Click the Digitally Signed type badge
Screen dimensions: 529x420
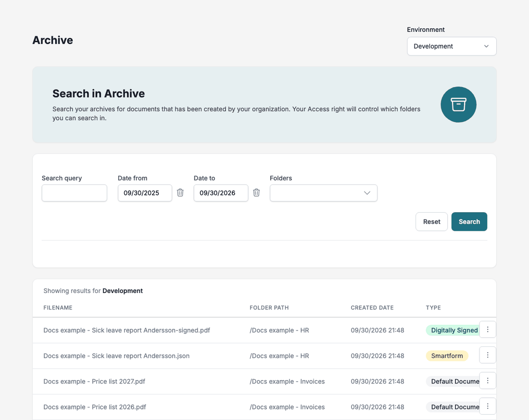(x=453, y=330)
